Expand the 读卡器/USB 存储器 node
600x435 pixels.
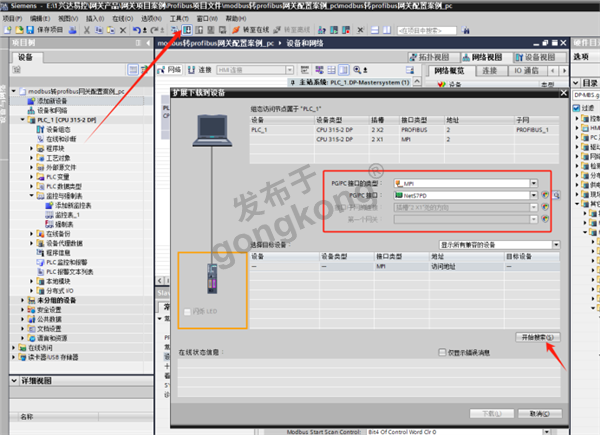pyautogui.click(x=13, y=357)
